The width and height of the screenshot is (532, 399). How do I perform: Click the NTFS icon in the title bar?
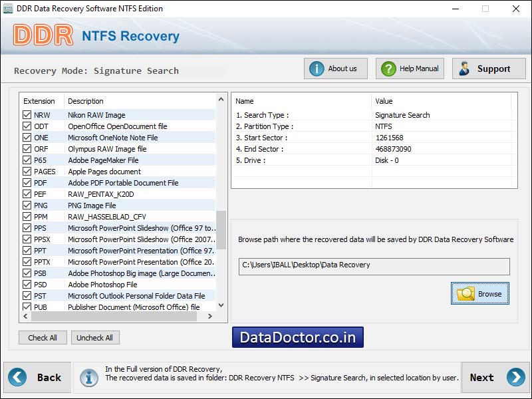[x=7, y=9]
